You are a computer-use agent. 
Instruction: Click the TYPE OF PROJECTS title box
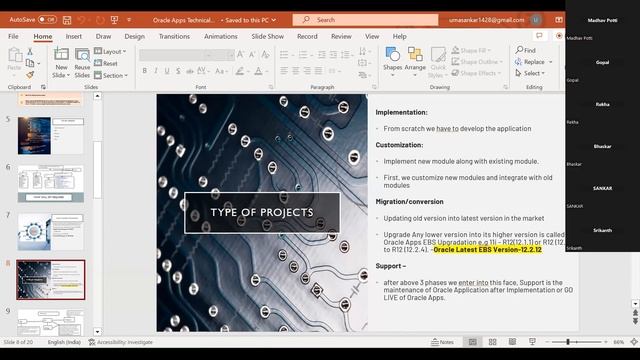coord(262,213)
